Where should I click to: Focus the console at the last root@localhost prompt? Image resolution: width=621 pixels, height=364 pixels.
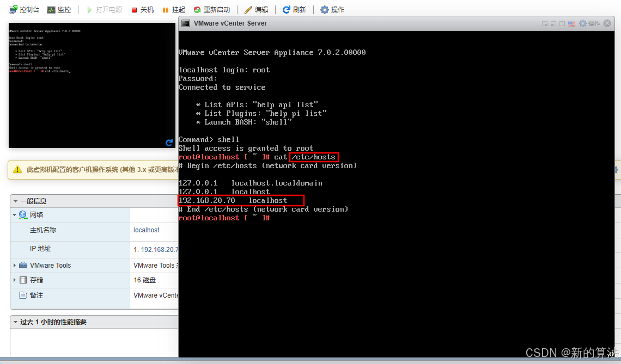[224, 218]
